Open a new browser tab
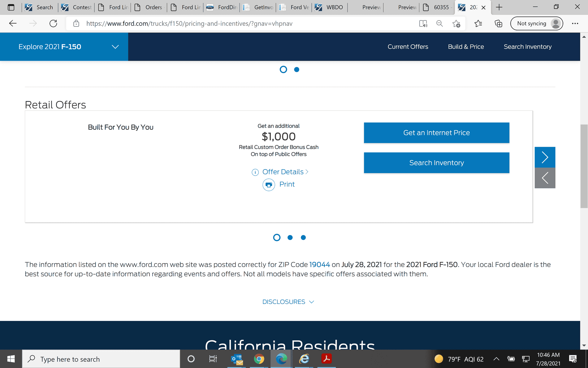Image resolution: width=588 pixels, height=368 pixels. tap(499, 7)
